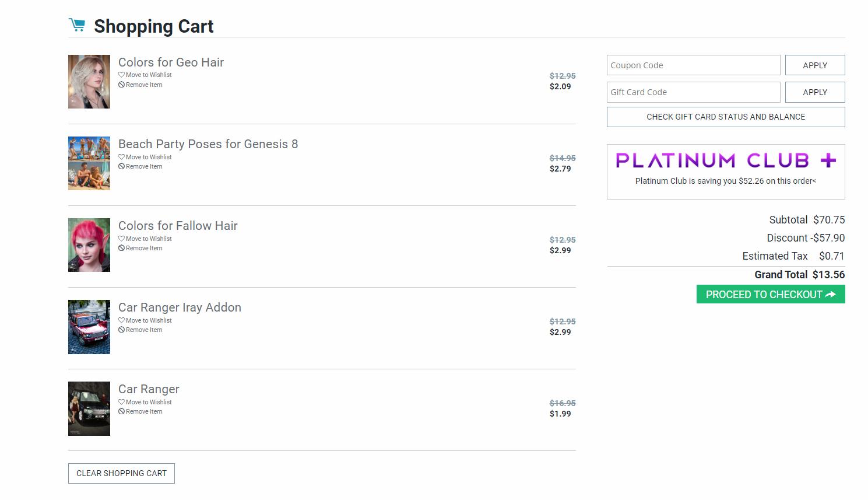Focus the Coupon Code field
The image size is (868, 500).
pos(693,65)
